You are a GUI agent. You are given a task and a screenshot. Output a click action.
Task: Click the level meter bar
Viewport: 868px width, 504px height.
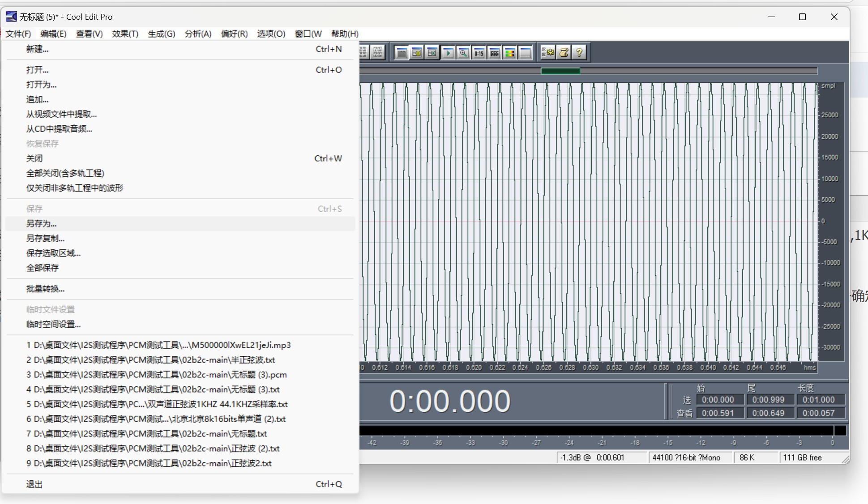point(603,431)
